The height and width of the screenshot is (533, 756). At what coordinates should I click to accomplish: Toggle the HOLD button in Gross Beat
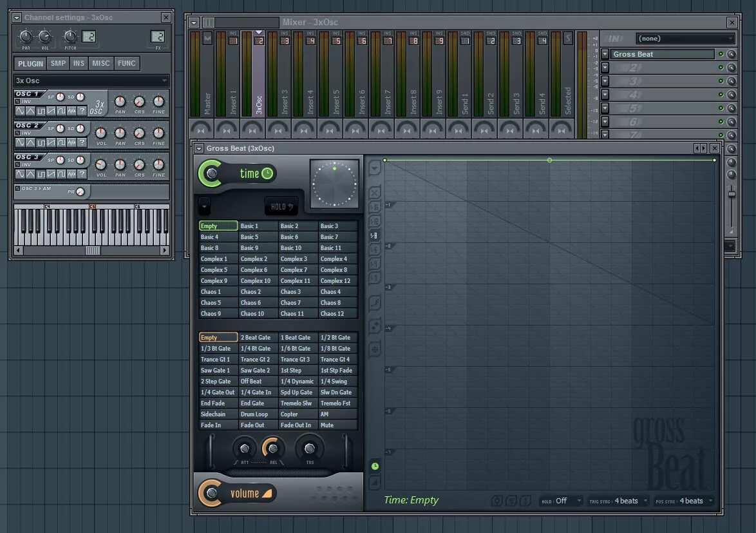[281, 206]
